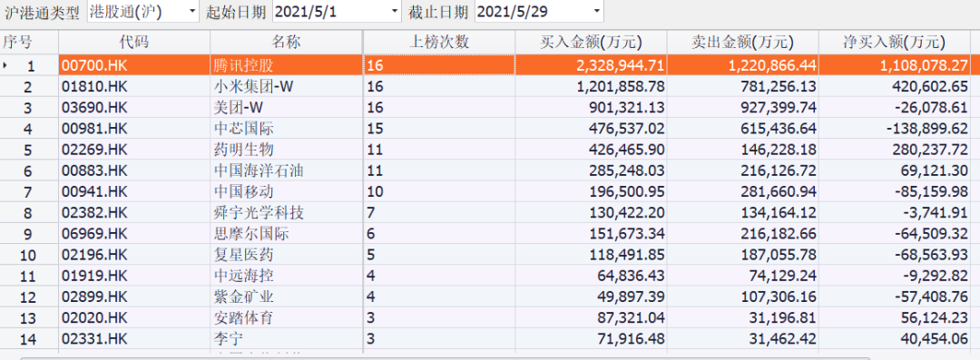
Task: Sort by the 序号 column header
Action: (x=29, y=43)
